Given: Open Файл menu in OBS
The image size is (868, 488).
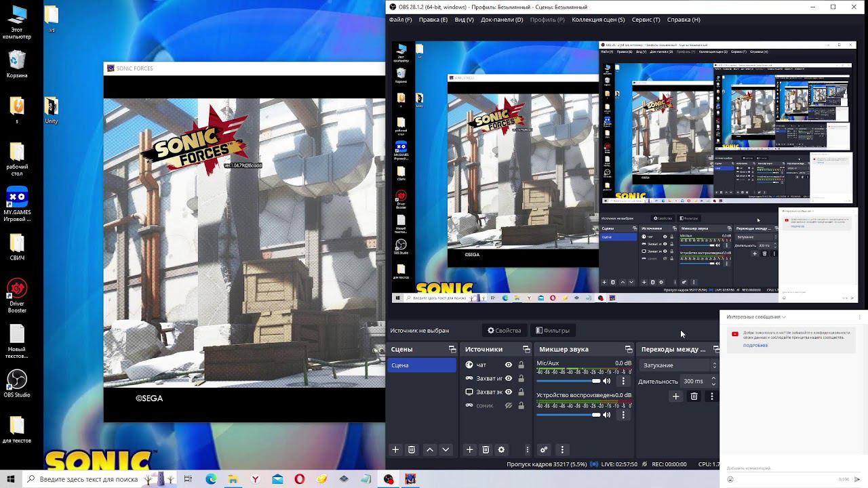Looking at the screenshot, I should (x=400, y=20).
